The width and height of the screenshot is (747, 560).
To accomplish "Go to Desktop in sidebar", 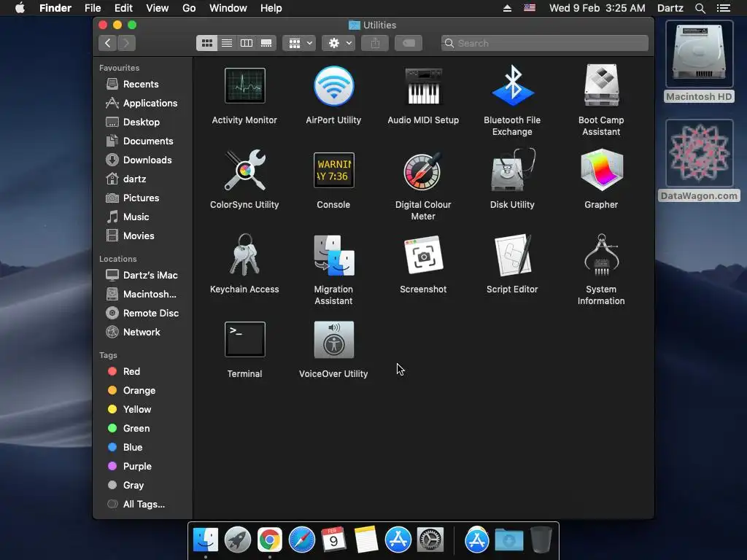I will (142, 122).
